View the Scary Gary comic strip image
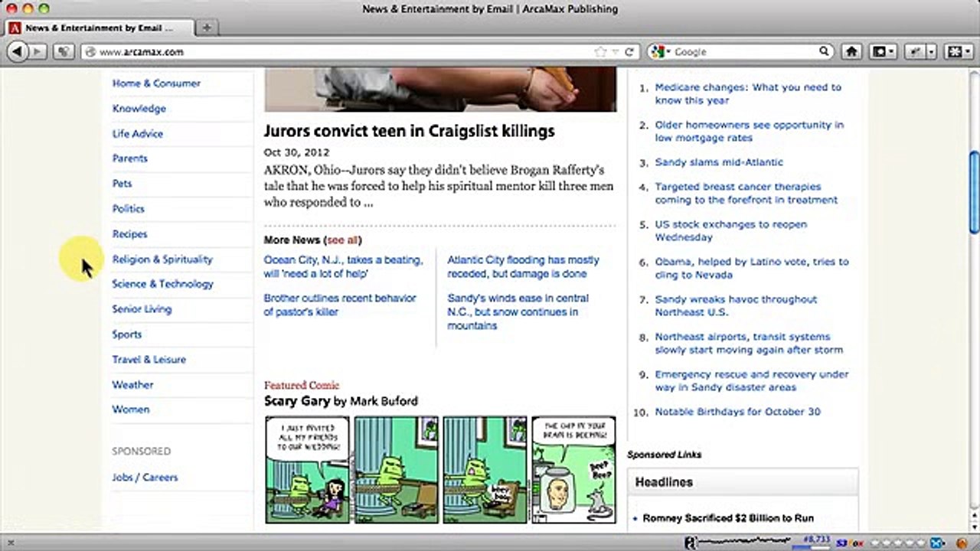This screenshot has height=551, width=980. pyautogui.click(x=440, y=470)
